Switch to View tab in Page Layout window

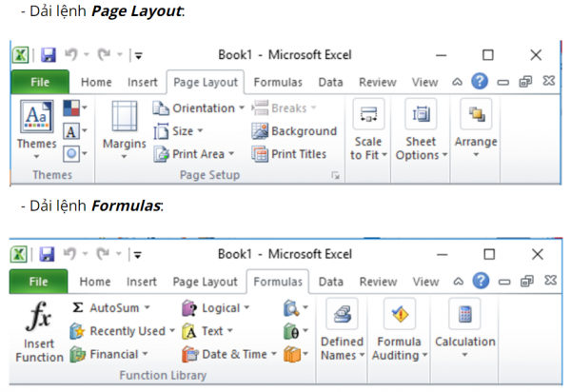pos(424,82)
